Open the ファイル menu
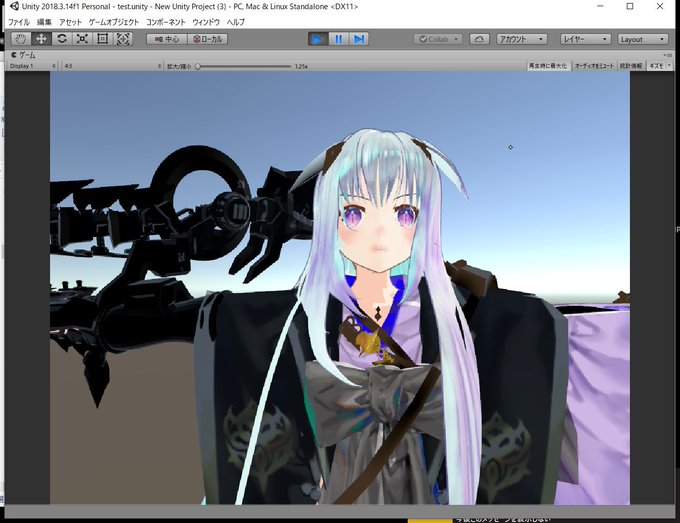The width and height of the screenshot is (680, 523). (19, 22)
